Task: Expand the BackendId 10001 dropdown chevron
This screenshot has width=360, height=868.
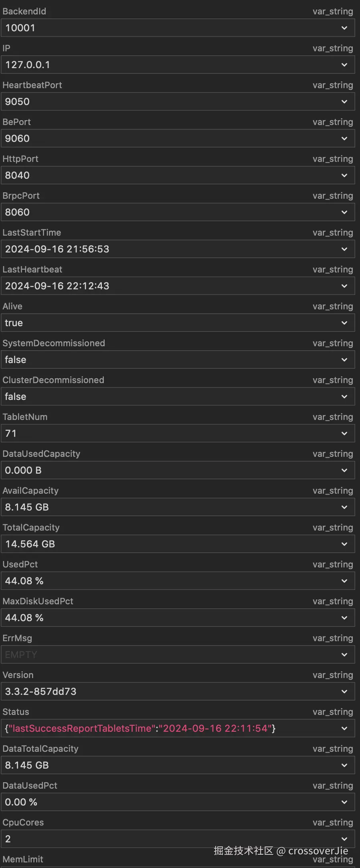Action: (344, 28)
